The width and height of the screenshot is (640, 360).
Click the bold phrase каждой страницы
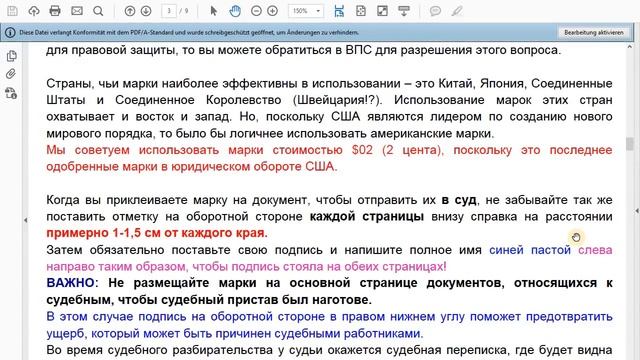click(367, 216)
